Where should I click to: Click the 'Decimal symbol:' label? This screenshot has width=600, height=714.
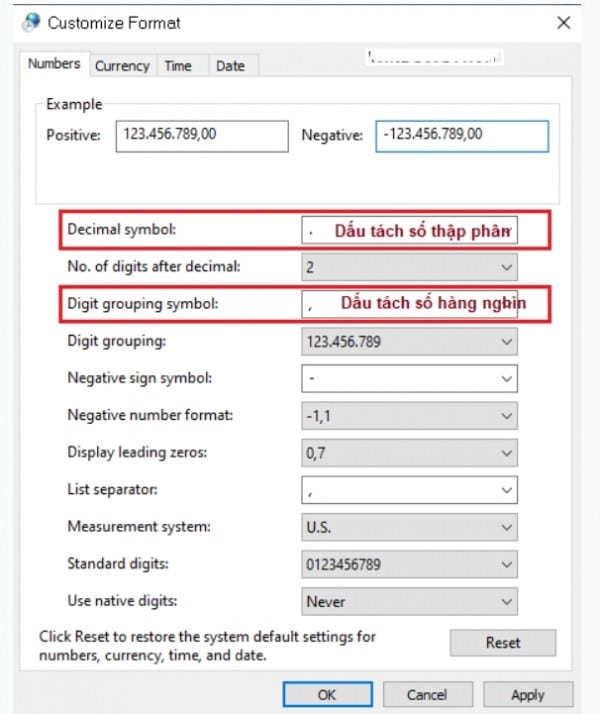tap(122, 229)
